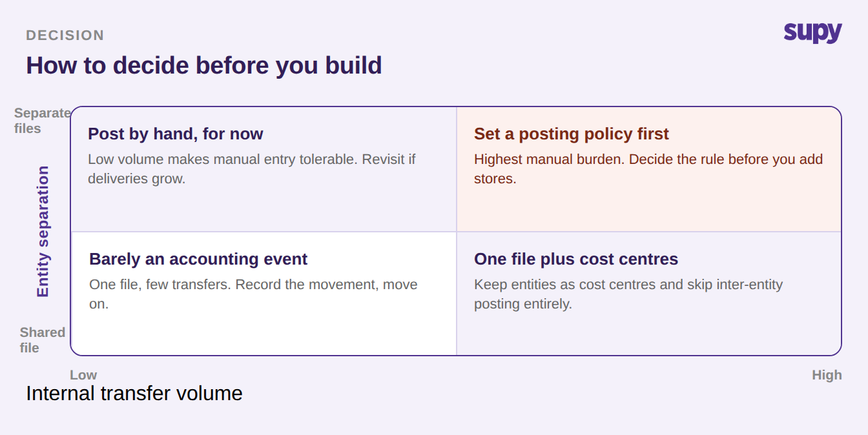Click empty area of the bottom-right quadrant
Screen dimensions: 868x435
pos(649,332)
